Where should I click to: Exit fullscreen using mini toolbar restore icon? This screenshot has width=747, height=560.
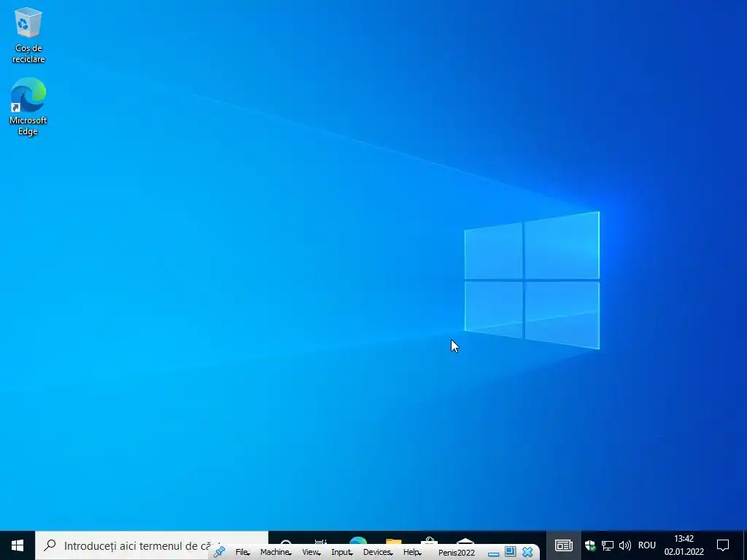(510, 551)
